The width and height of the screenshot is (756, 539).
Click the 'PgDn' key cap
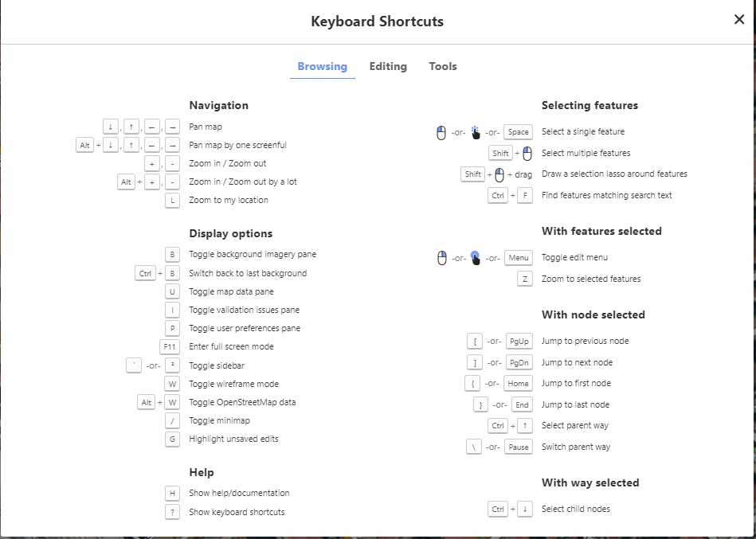[519, 362]
